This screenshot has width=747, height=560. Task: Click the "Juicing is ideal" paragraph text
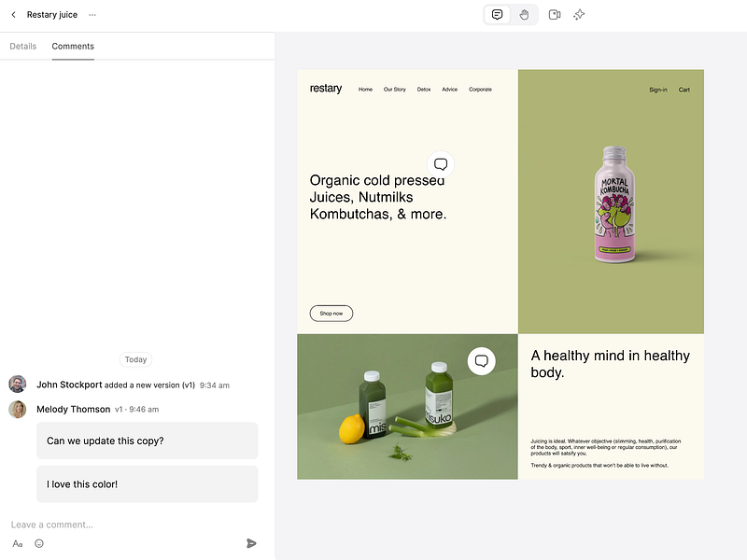pos(605,447)
